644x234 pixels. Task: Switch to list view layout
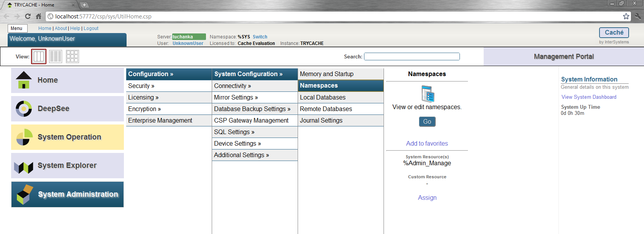click(x=56, y=56)
